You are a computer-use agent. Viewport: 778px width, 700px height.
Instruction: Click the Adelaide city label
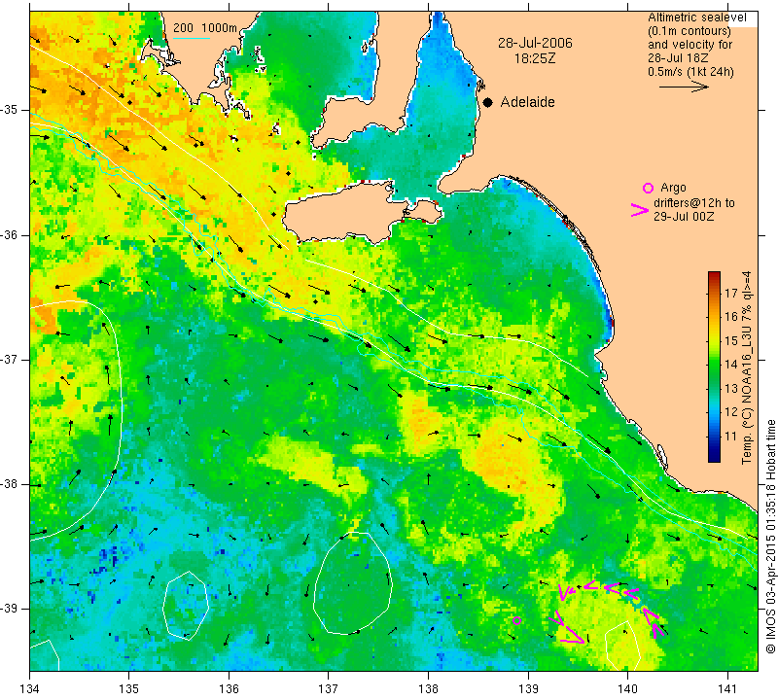[x=527, y=102]
